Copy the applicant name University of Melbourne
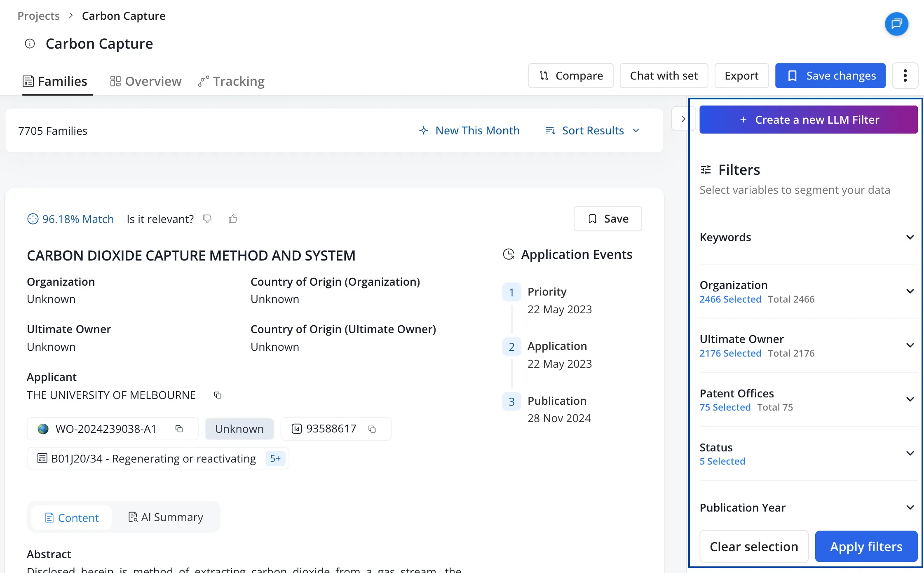Image resolution: width=924 pixels, height=573 pixels. [218, 395]
